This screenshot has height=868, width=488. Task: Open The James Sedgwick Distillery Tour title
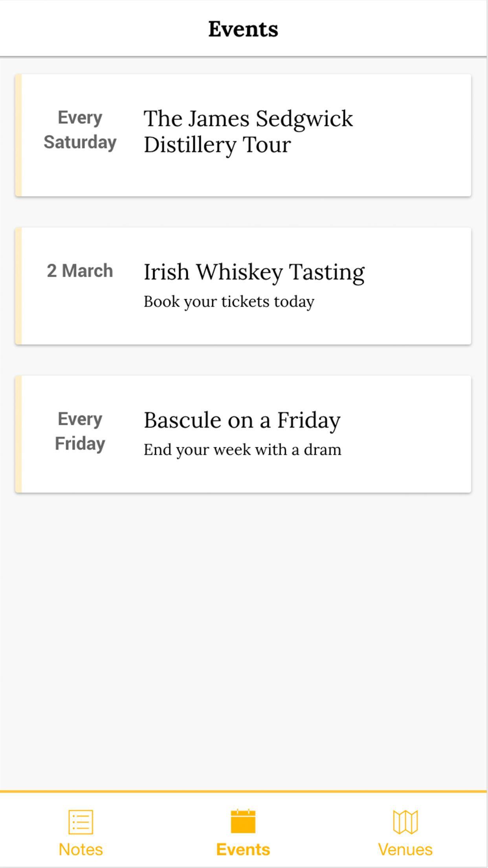coord(248,131)
